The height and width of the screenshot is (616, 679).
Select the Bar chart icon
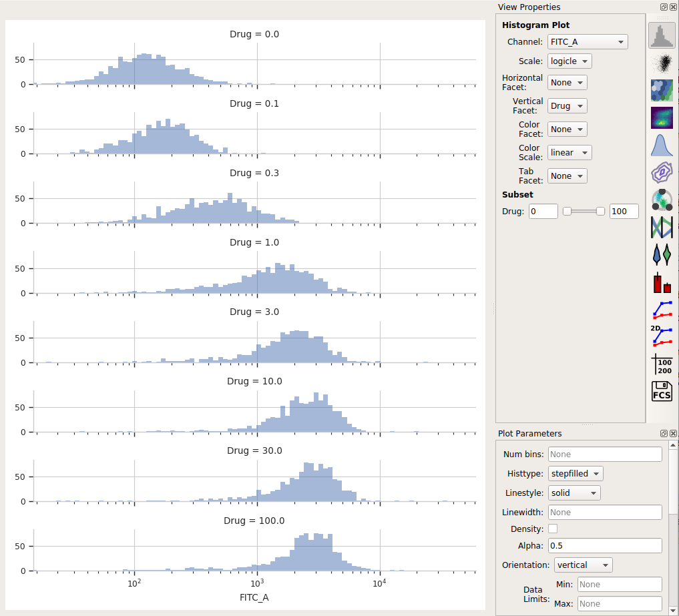662,282
